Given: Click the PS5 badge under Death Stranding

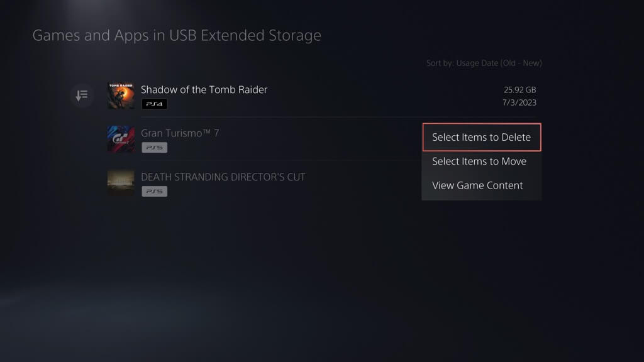Looking at the screenshot, I should (x=154, y=191).
